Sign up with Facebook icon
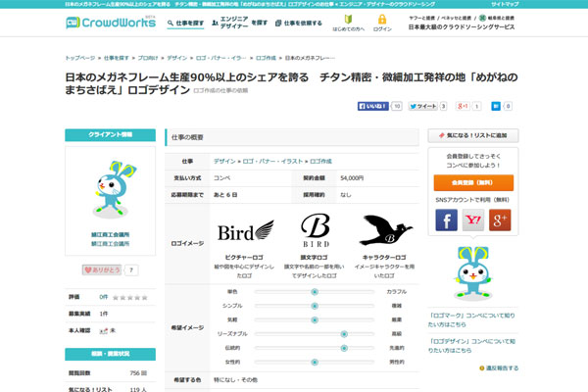The width and height of the screenshot is (588, 392). click(x=446, y=220)
